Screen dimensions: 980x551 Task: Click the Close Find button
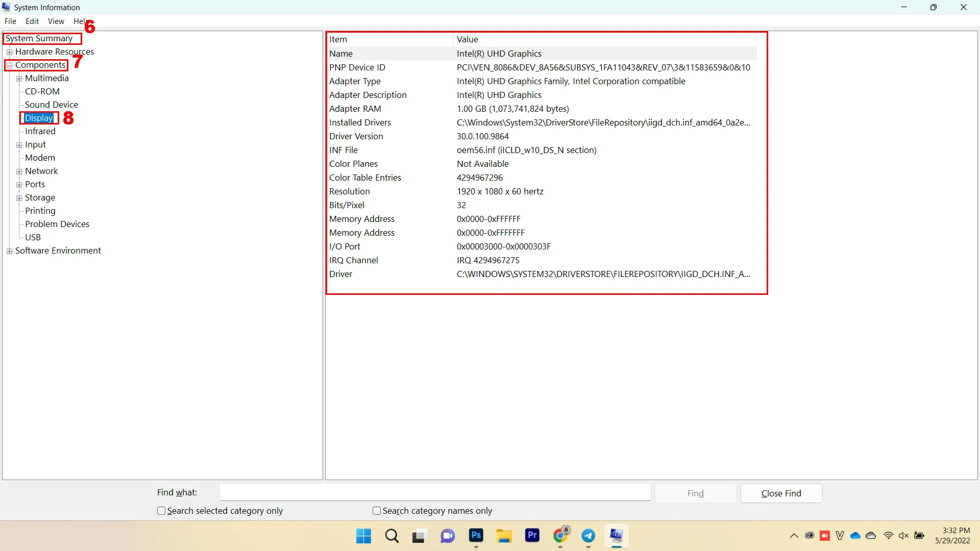click(781, 493)
